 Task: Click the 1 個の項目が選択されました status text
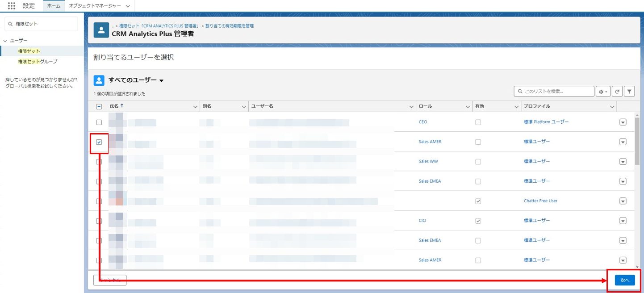(119, 94)
